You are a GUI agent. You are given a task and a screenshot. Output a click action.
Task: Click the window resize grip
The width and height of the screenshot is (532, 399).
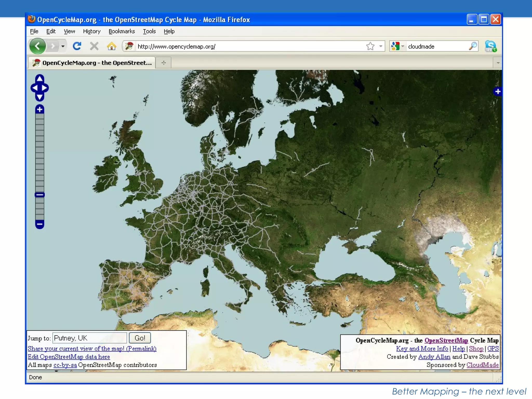(x=498, y=380)
